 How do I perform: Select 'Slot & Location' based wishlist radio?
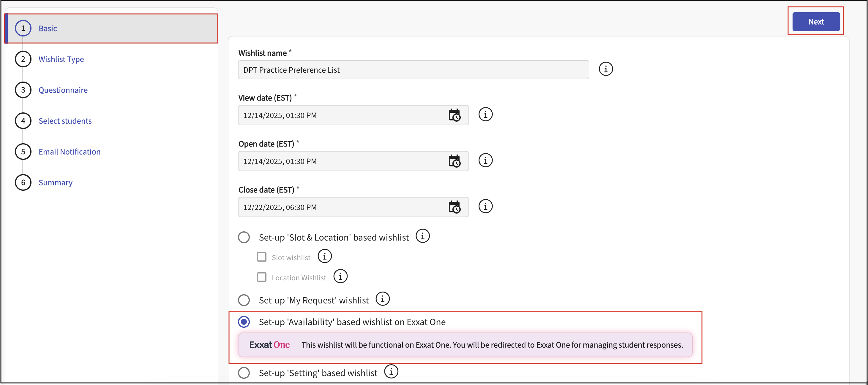coord(244,238)
